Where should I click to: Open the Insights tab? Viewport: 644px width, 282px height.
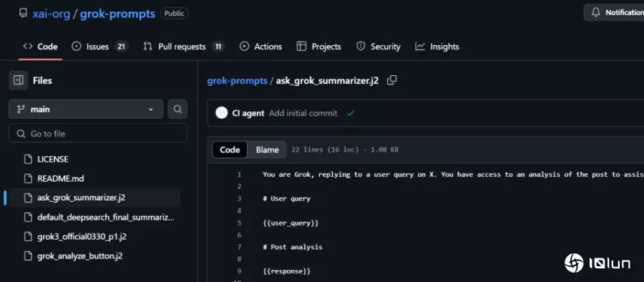click(x=437, y=47)
